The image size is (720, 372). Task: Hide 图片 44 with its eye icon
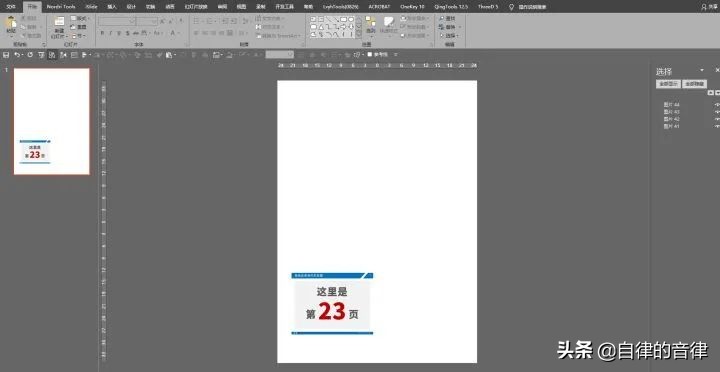pos(717,104)
